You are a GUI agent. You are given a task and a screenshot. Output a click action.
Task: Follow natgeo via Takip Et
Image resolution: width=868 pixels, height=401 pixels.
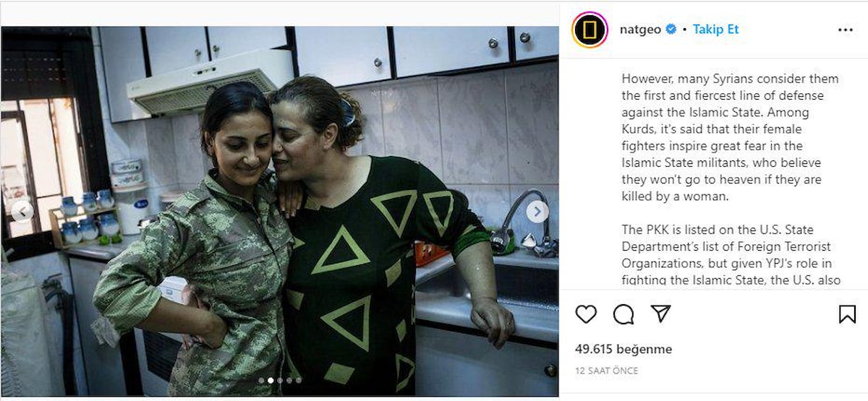point(715,30)
